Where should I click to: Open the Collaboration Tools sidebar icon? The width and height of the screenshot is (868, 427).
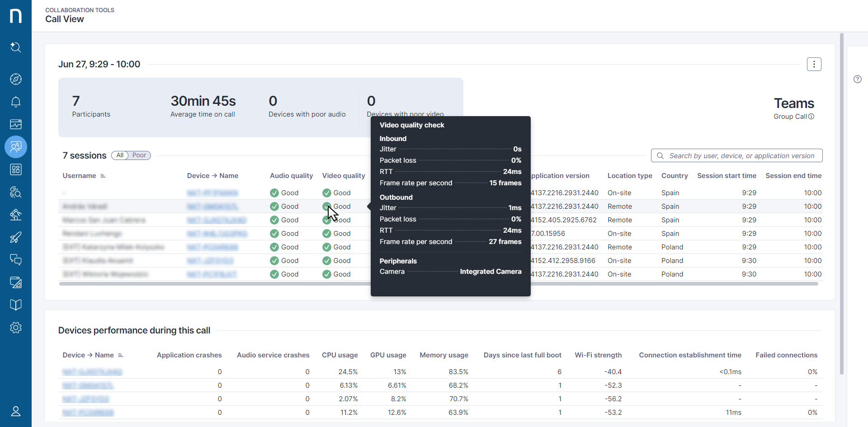pos(16,147)
